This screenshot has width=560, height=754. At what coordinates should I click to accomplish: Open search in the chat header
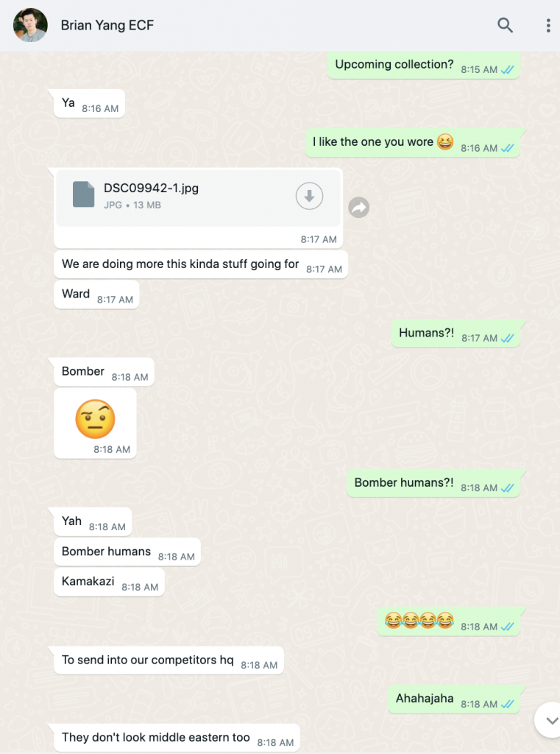[505, 25]
